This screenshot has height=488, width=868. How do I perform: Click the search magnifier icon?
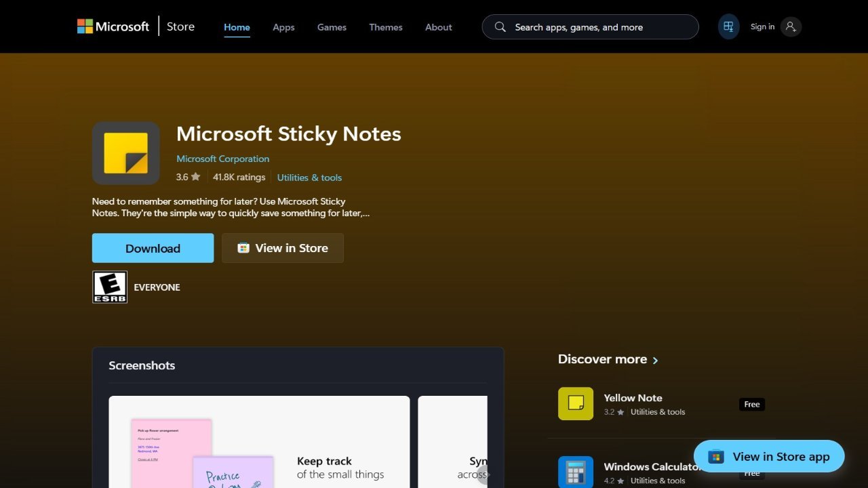tap(500, 27)
